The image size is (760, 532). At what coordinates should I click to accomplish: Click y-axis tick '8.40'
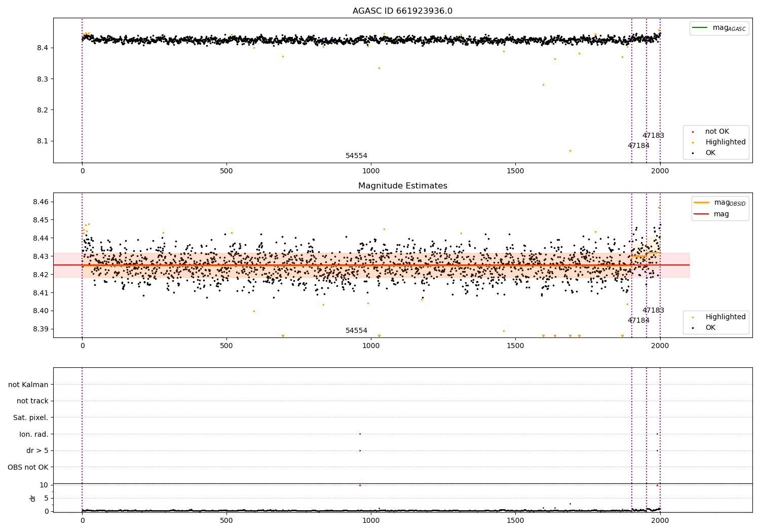point(41,311)
